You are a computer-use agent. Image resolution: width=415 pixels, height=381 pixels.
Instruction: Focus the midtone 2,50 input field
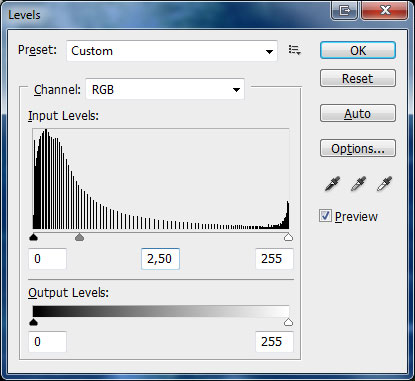(x=160, y=259)
